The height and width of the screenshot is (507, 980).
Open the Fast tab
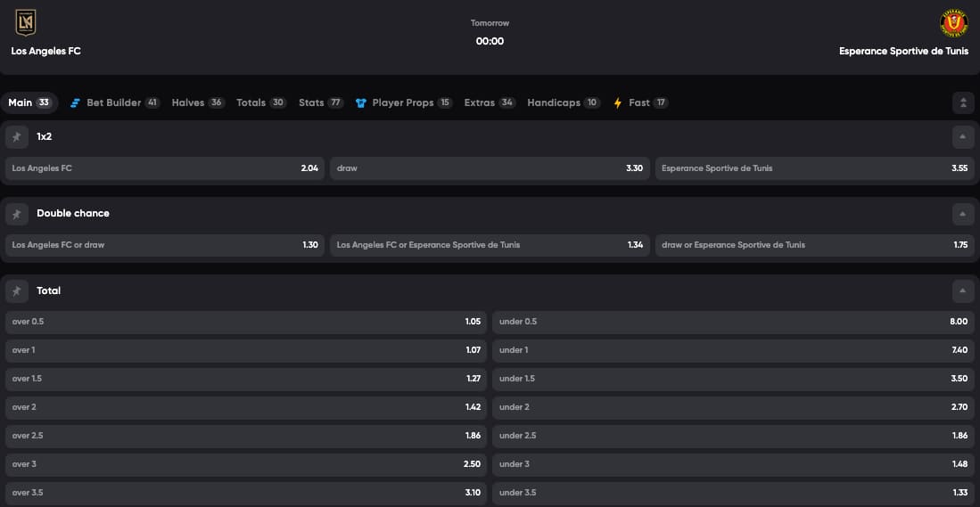(x=640, y=103)
